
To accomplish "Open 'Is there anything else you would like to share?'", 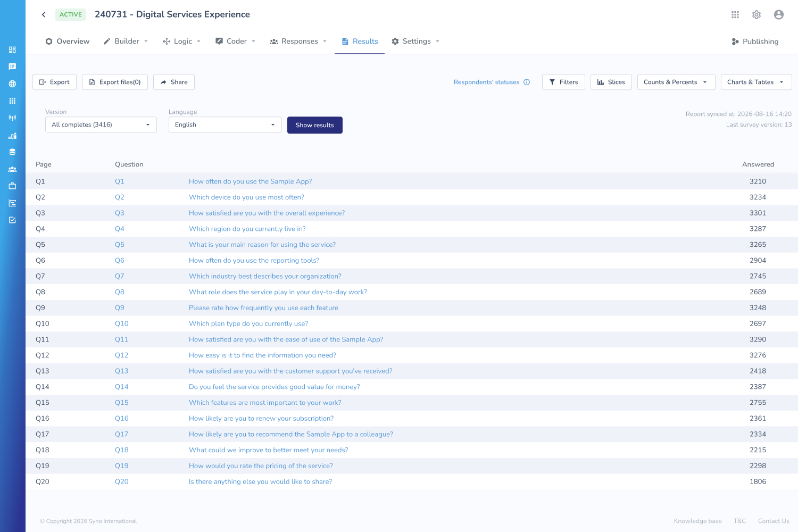I will pyautogui.click(x=260, y=481).
